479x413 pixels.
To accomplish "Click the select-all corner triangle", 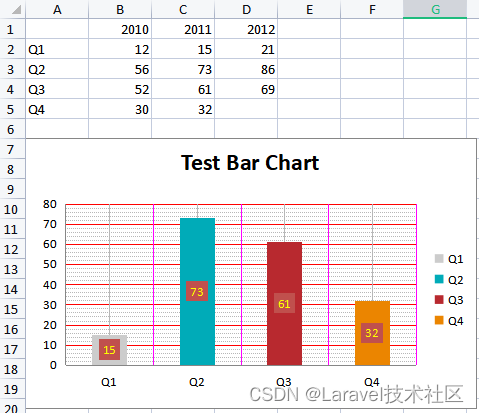I will (x=16, y=10).
